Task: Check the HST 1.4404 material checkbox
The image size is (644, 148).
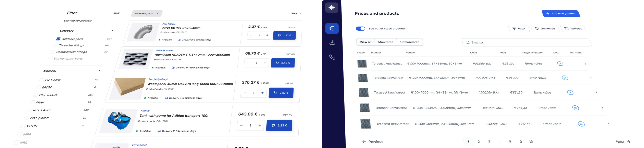Action: (x=36, y=95)
